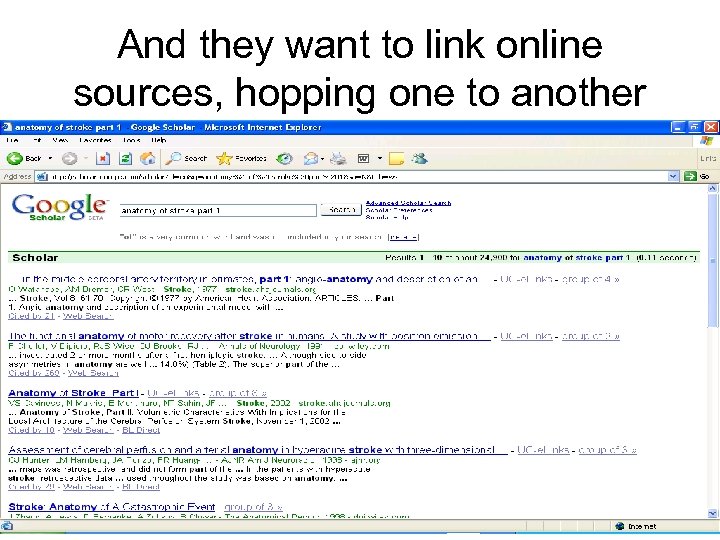Viewport: 720px width, 540px height.
Task: Open the 'Cited by 10' link
Action: (31, 430)
